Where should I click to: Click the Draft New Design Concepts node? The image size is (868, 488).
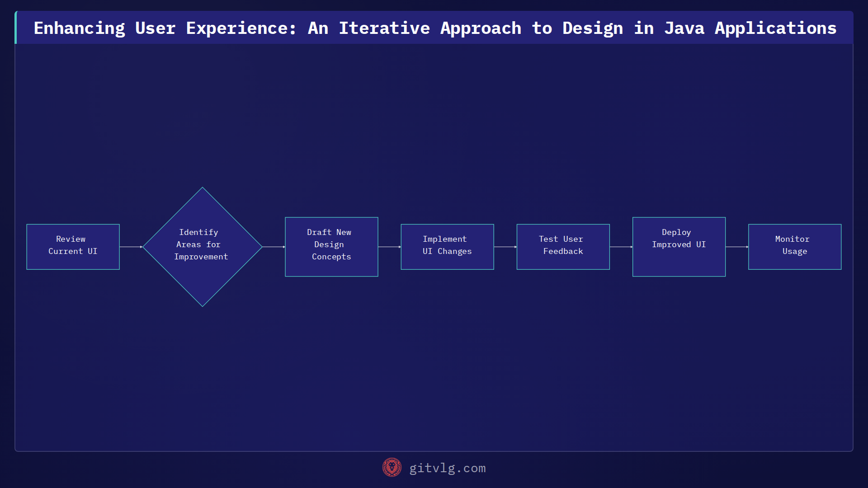[331, 247]
